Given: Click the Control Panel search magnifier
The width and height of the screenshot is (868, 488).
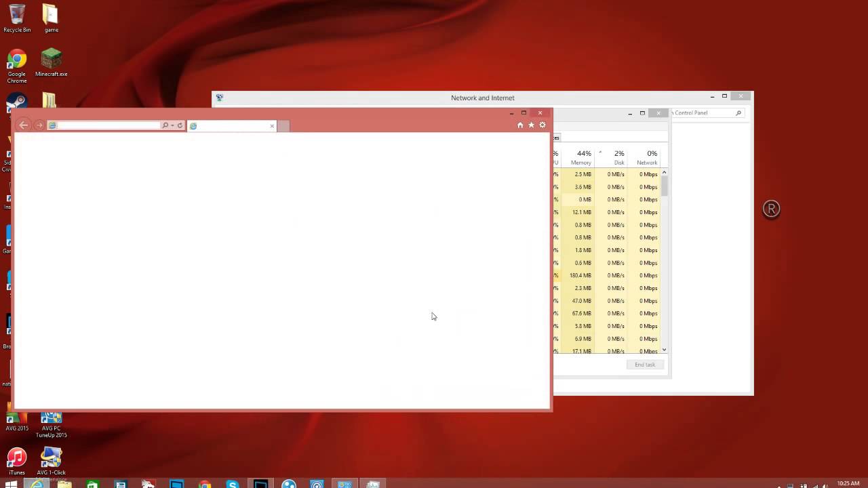Looking at the screenshot, I should click(738, 113).
